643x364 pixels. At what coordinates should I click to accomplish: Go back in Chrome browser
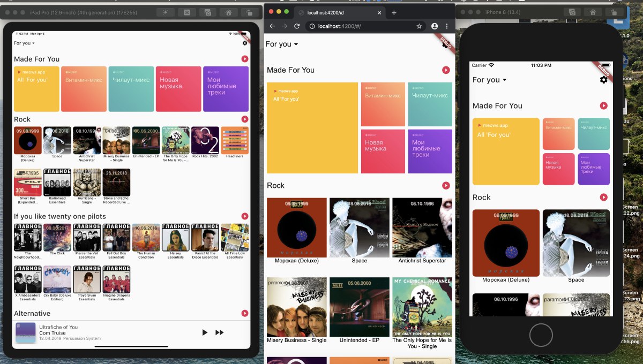click(x=272, y=26)
